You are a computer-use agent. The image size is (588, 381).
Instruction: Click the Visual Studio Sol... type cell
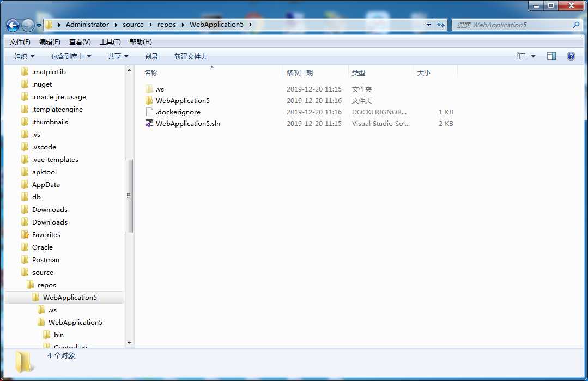point(380,123)
